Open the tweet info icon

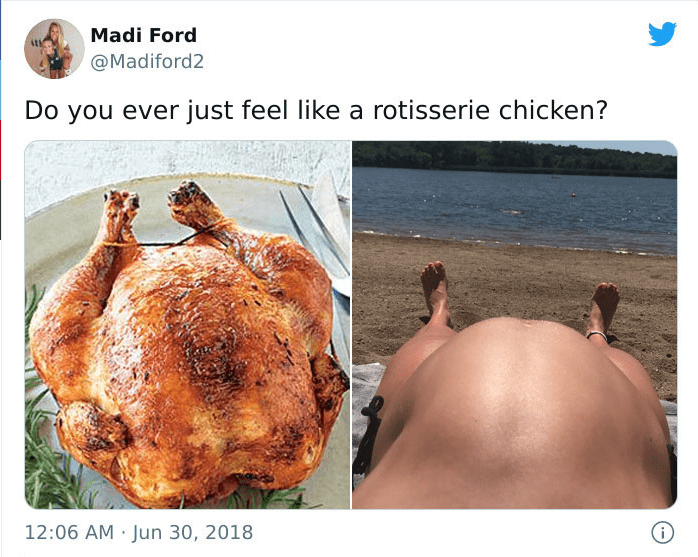pos(663,533)
